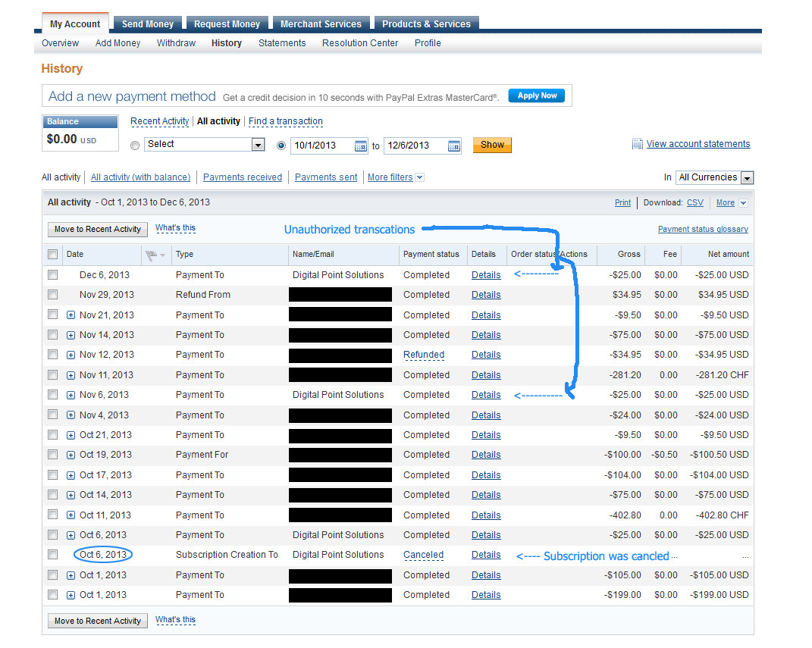Click the Apply Now button
Viewport: 812px width, 648px height.
537,95
